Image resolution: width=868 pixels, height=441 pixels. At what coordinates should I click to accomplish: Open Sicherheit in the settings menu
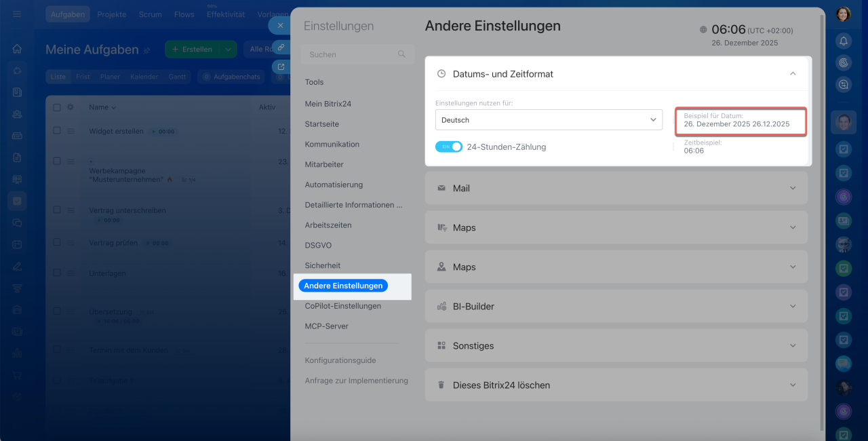323,265
